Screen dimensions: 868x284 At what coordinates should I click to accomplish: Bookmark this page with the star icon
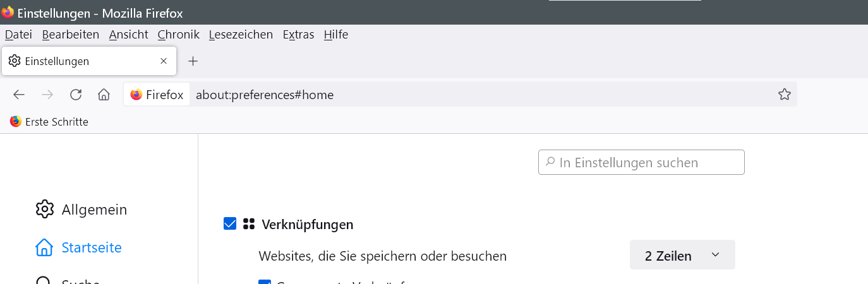pos(784,95)
